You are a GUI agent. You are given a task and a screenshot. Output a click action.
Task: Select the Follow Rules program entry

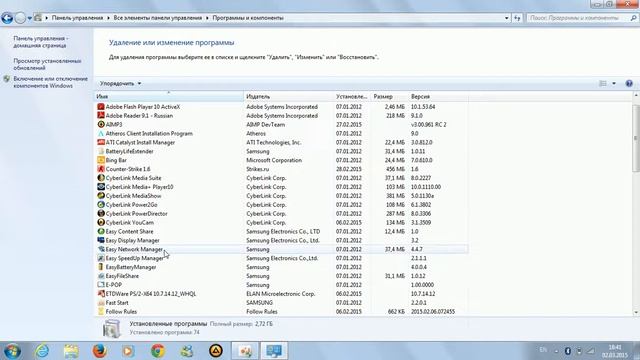click(x=121, y=312)
